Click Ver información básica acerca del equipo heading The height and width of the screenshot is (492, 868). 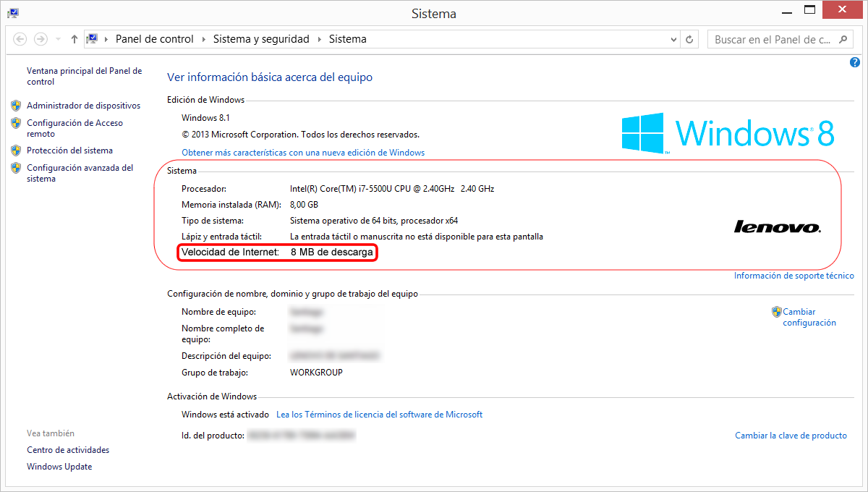coord(270,77)
